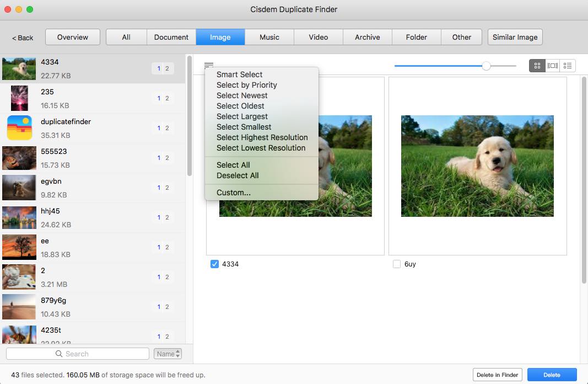Click the 1 2 count badge for 235
The height and width of the screenshot is (384, 588).
pos(163,98)
